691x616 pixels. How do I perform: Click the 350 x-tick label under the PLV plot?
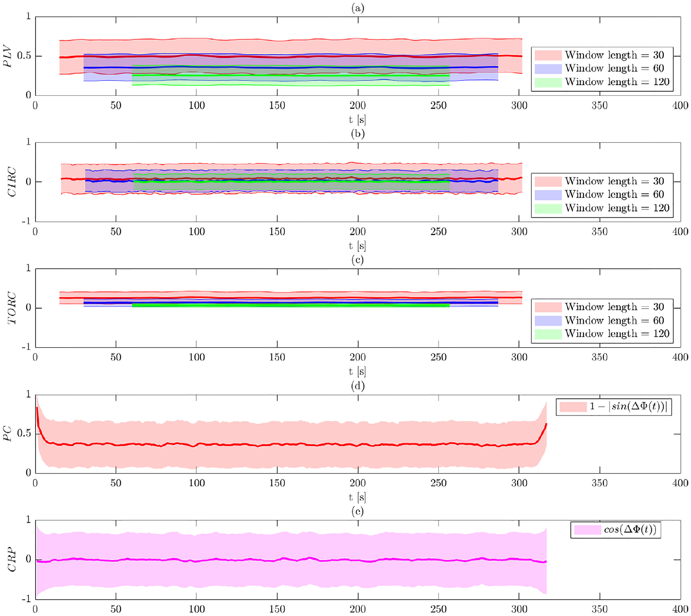click(x=600, y=106)
